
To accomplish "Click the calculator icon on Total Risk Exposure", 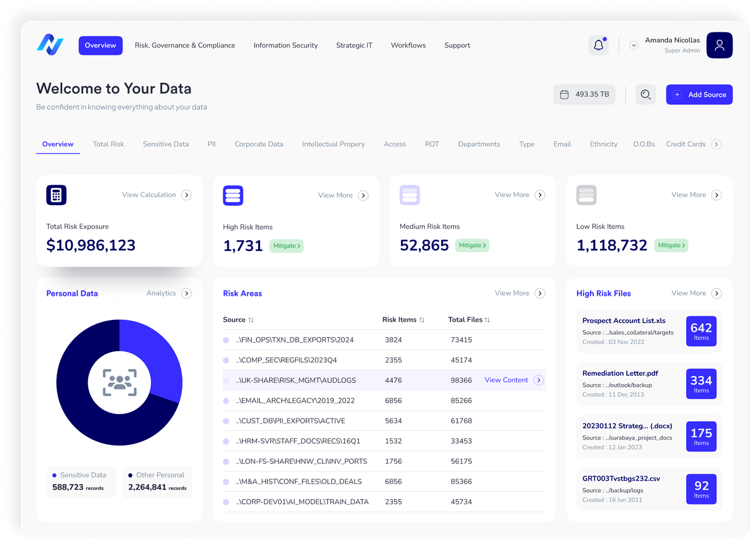I will [x=56, y=195].
